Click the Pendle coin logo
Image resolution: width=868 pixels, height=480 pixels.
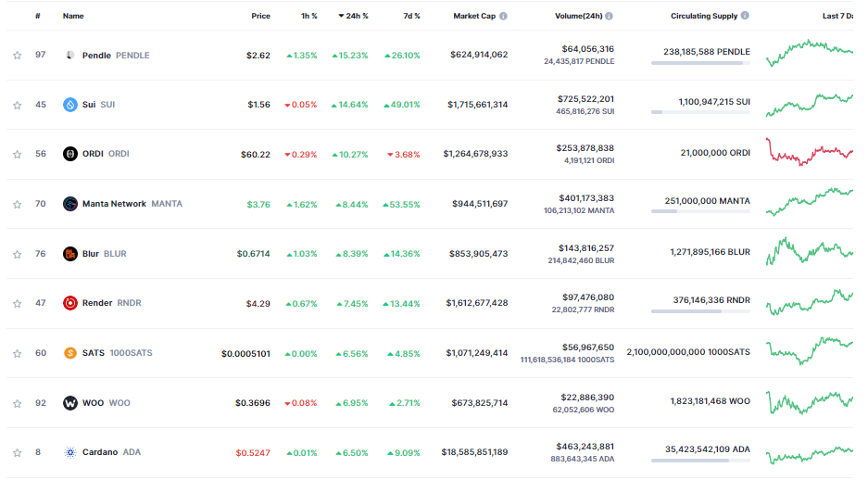pos(69,55)
